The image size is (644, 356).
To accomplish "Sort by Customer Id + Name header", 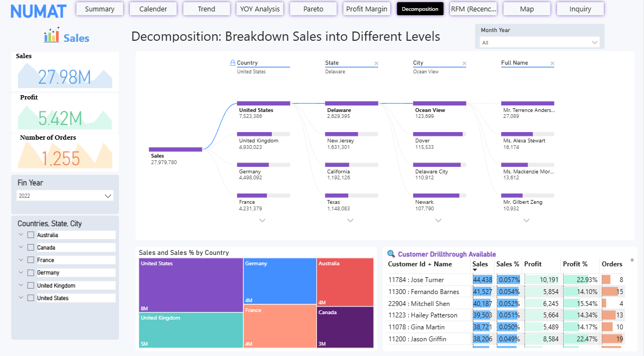I will (x=420, y=264).
